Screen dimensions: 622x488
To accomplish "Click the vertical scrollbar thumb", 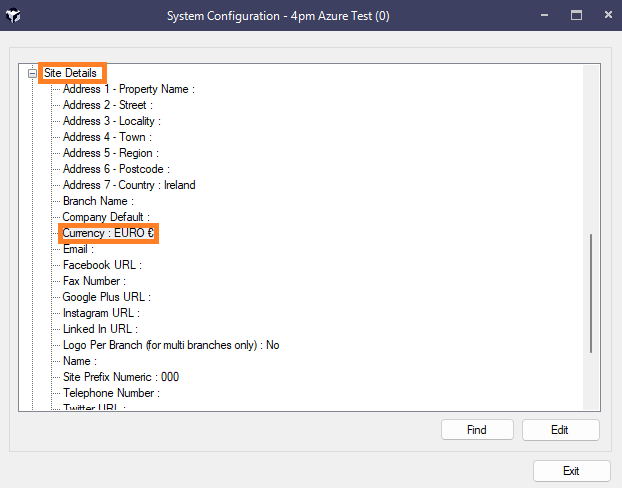I will tap(592, 292).
